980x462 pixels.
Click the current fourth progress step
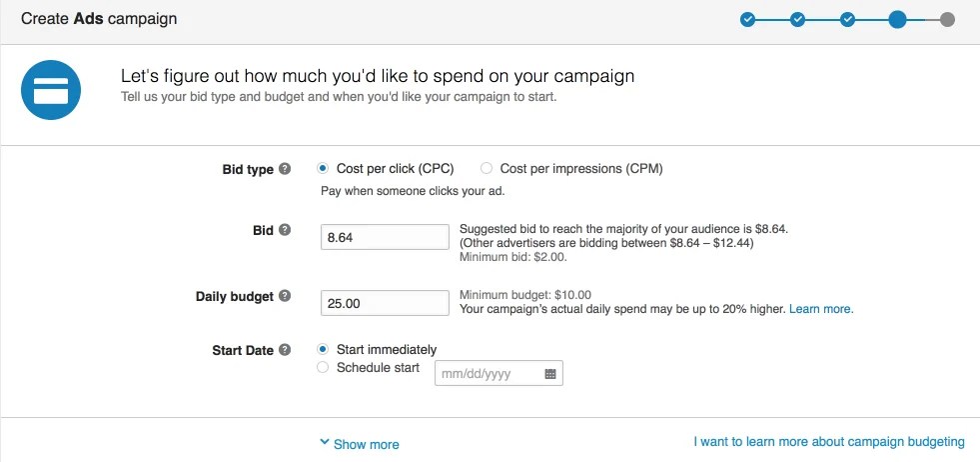click(897, 19)
